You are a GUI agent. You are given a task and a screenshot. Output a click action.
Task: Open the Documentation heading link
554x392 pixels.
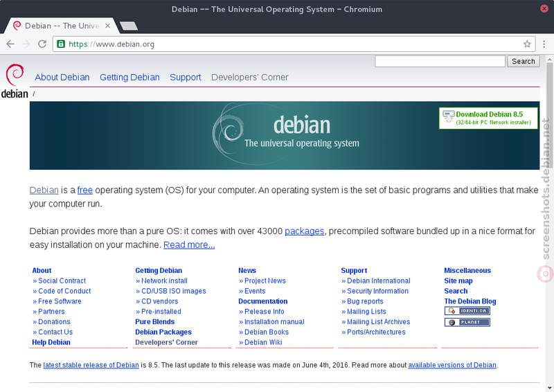pyautogui.click(x=263, y=301)
